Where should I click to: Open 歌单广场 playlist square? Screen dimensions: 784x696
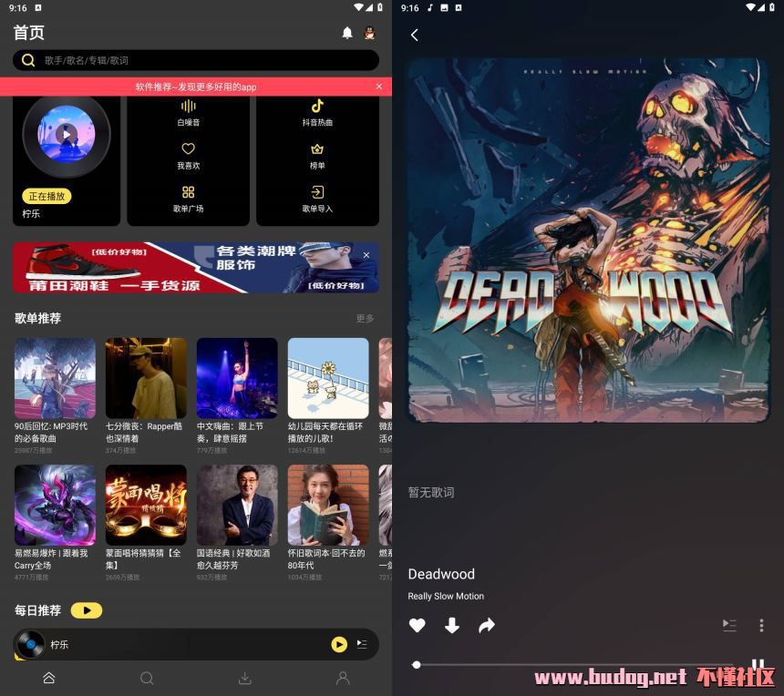point(188,199)
